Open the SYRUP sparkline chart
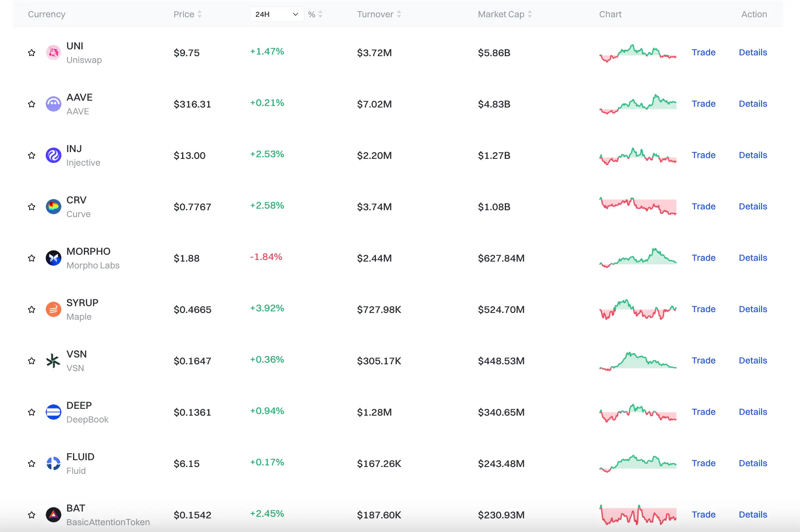Viewport: 800px width, 532px height. coord(638,309)
